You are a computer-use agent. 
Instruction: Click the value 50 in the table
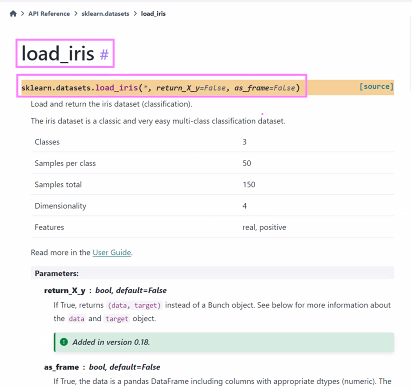(x=247, y=163)
